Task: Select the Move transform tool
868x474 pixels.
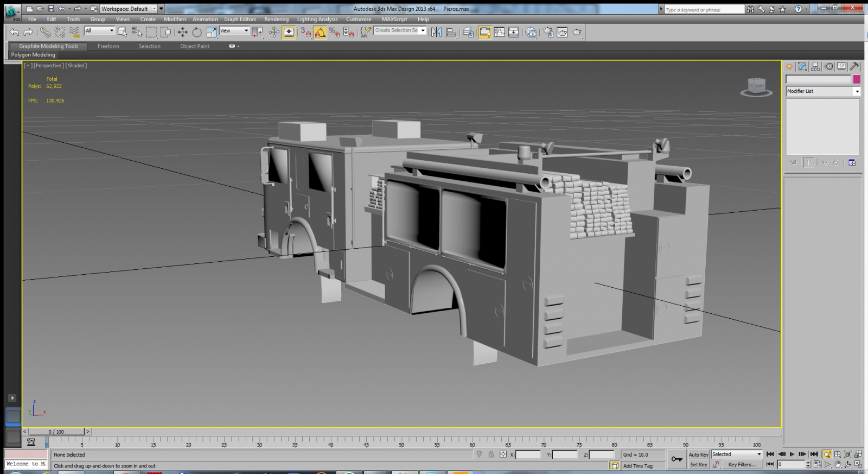Action: [183, 33]
